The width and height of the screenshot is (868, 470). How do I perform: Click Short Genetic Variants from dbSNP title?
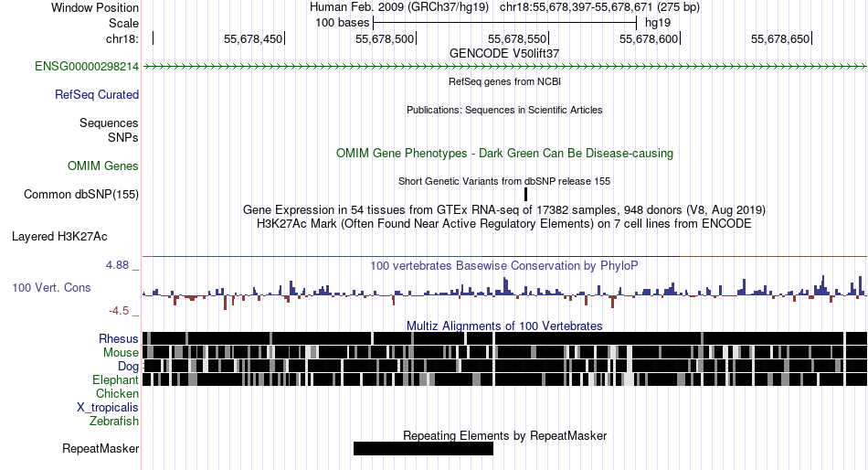tap(504, 181)
